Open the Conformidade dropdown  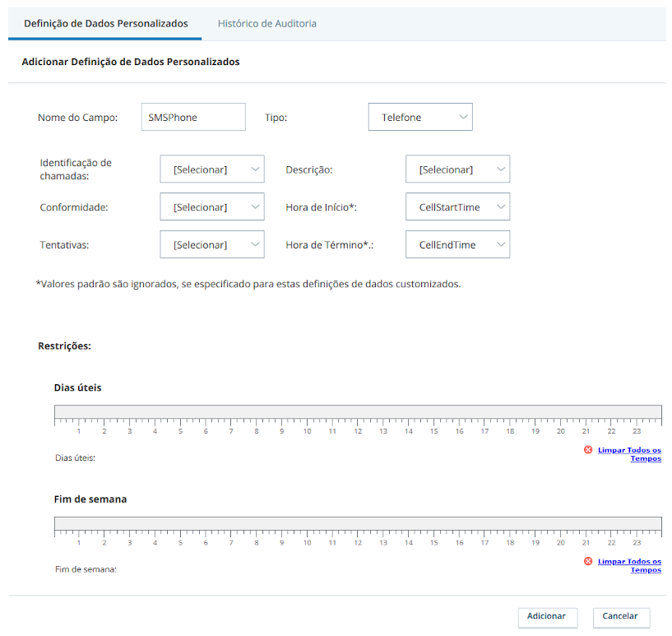pyautogui.click(x=212, y=207)
